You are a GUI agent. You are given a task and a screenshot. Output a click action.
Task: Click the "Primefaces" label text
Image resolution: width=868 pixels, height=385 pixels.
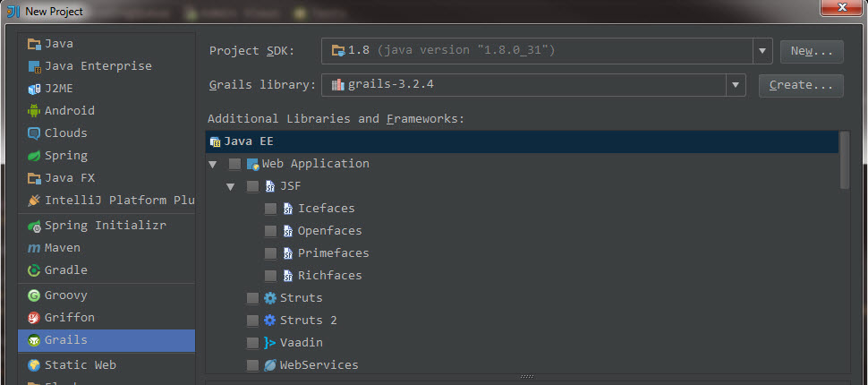[333, 253]
